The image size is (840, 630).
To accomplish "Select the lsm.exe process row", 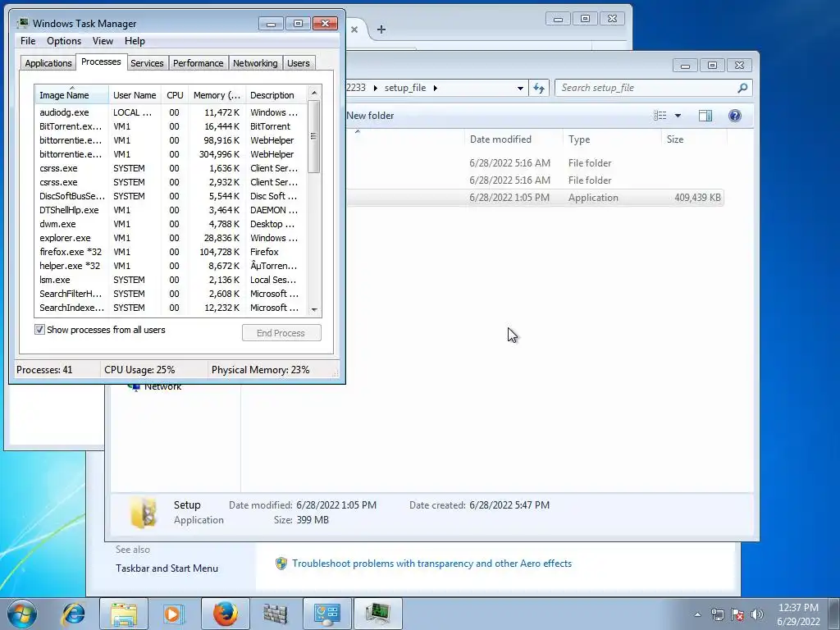I will coord(171,280).
